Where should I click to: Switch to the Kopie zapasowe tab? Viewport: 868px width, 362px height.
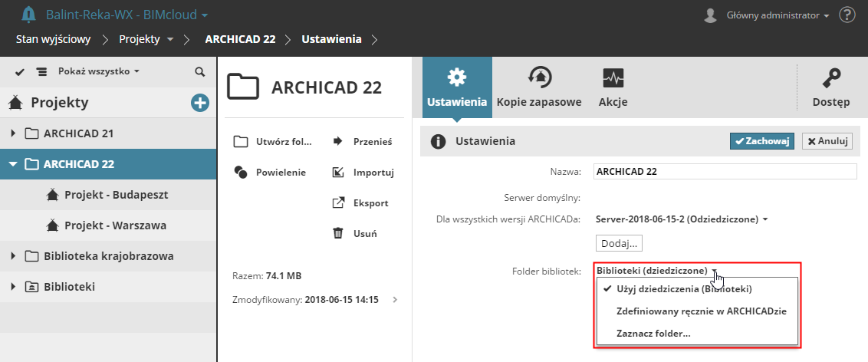tap(538, 87)
